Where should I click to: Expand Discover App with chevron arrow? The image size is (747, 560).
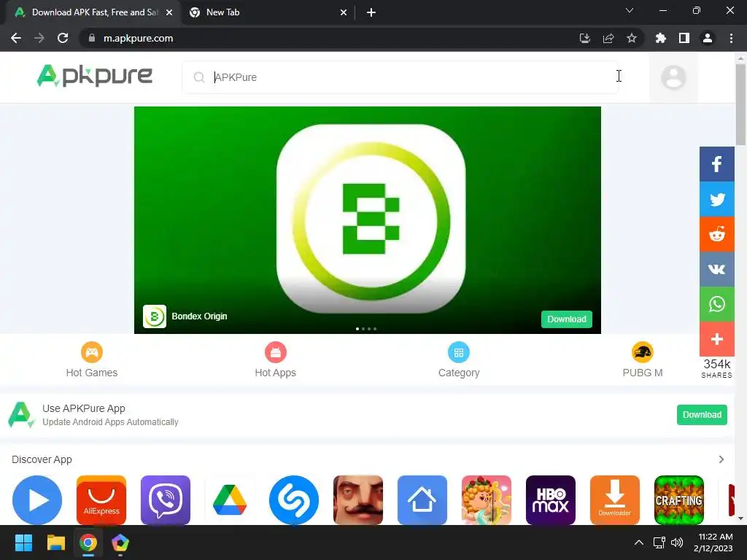point(721,459)
